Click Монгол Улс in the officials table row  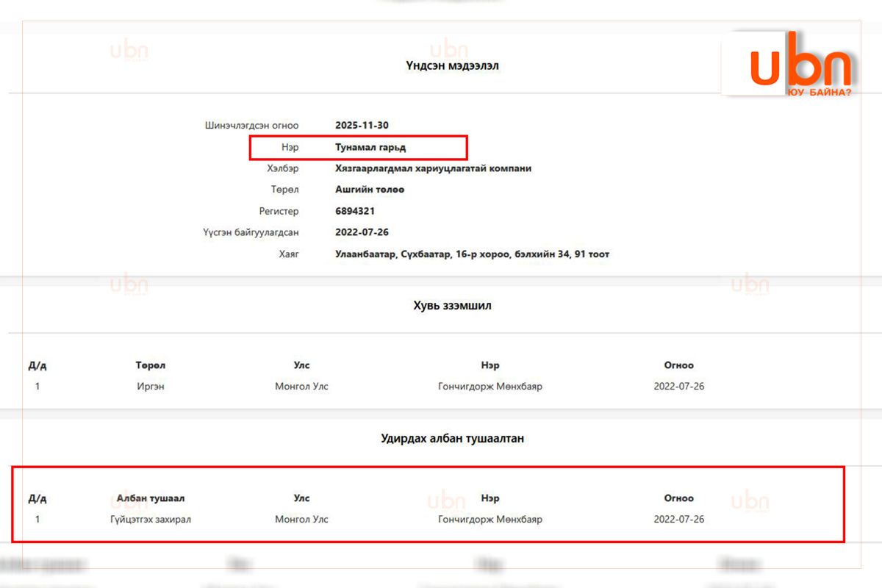301,520
